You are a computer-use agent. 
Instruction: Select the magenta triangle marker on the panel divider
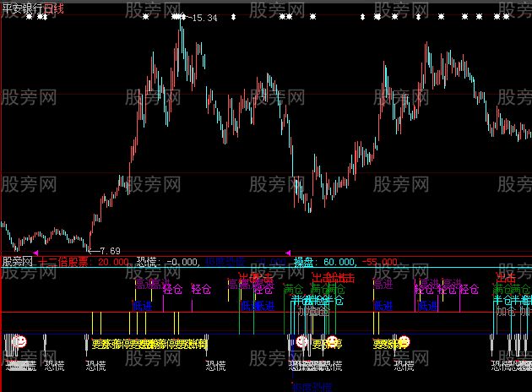[288, 253]
